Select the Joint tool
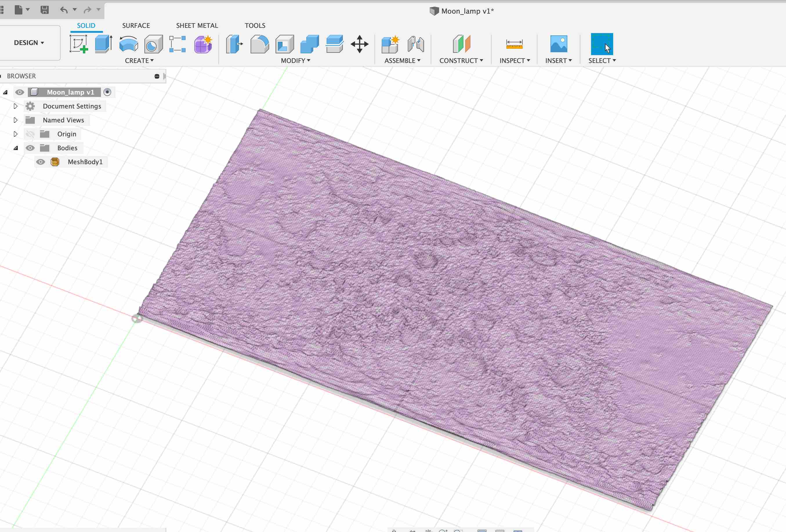The width and height of the screenshot is (786, 532). (x=416, y=44)
